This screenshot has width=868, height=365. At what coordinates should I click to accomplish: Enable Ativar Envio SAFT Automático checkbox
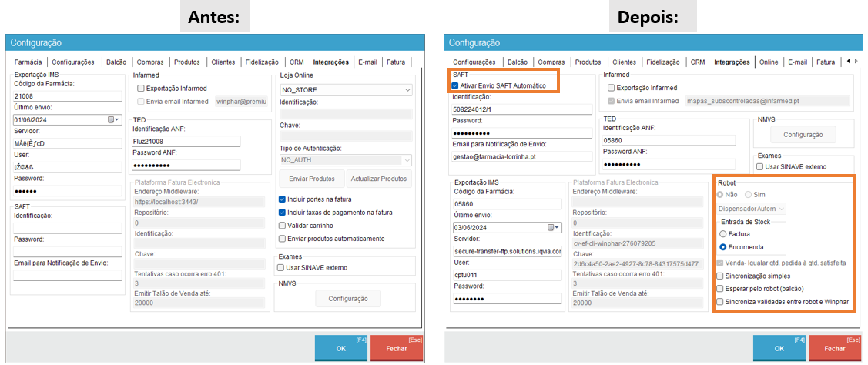tap(456, 85)
